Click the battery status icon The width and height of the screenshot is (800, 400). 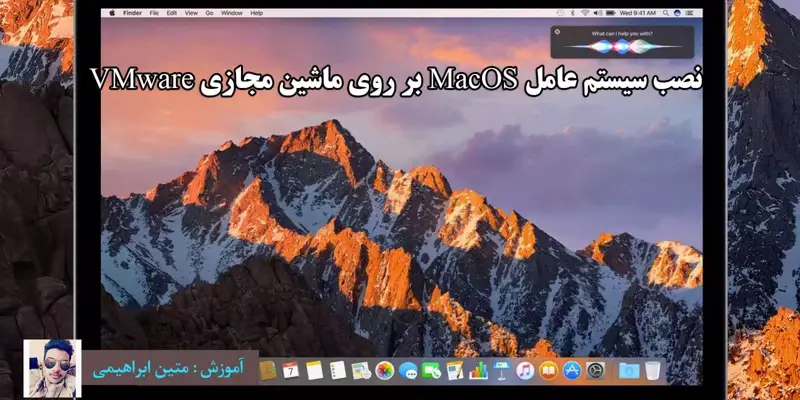(x=611, y=13)
